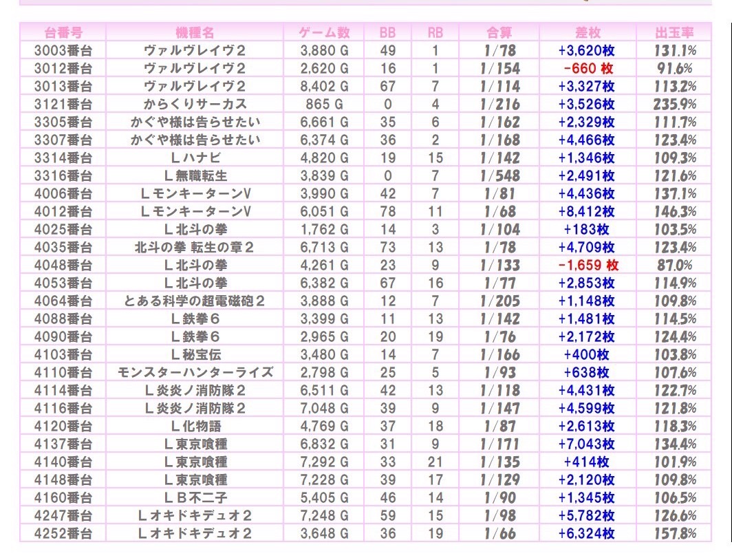The image size is (732, 560).
Task: Click the negative -1,659枚 difference value
Action: click(x=588, y=265)
